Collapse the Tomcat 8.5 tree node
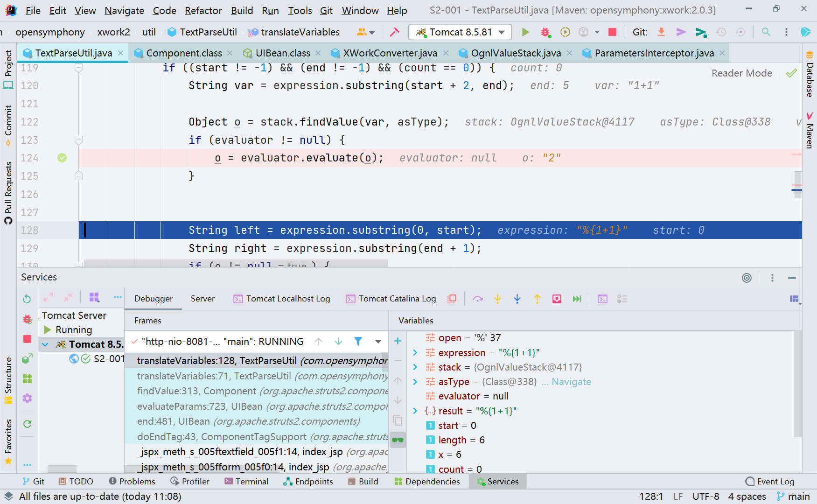The width and height of the screenshot is (817, 504). (x=45, y=344)
